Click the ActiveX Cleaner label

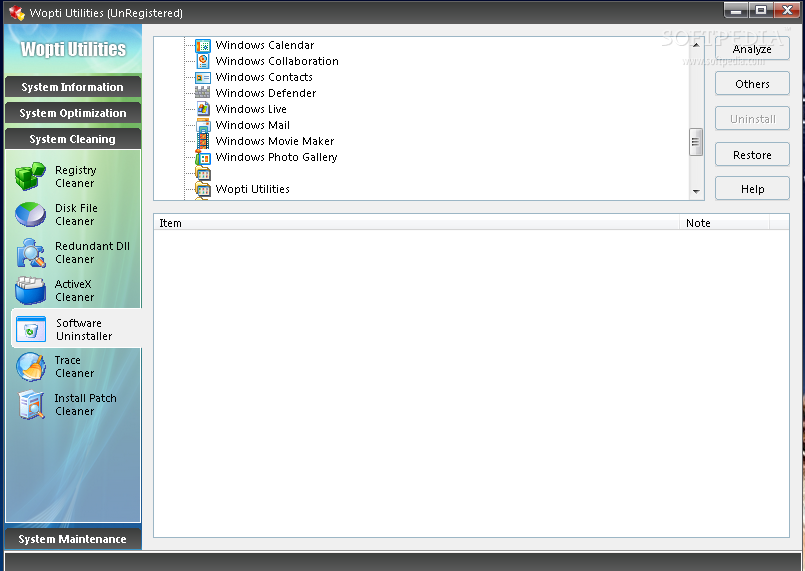74,291
